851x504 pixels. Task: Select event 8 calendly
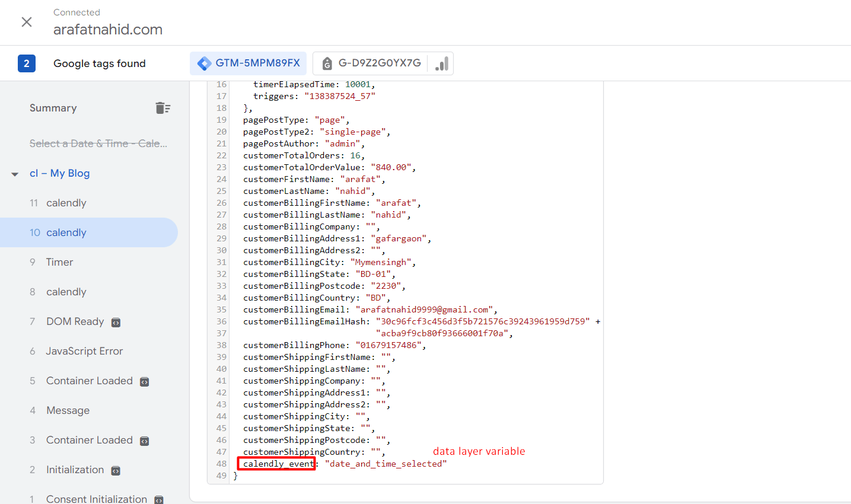[89, 292]
